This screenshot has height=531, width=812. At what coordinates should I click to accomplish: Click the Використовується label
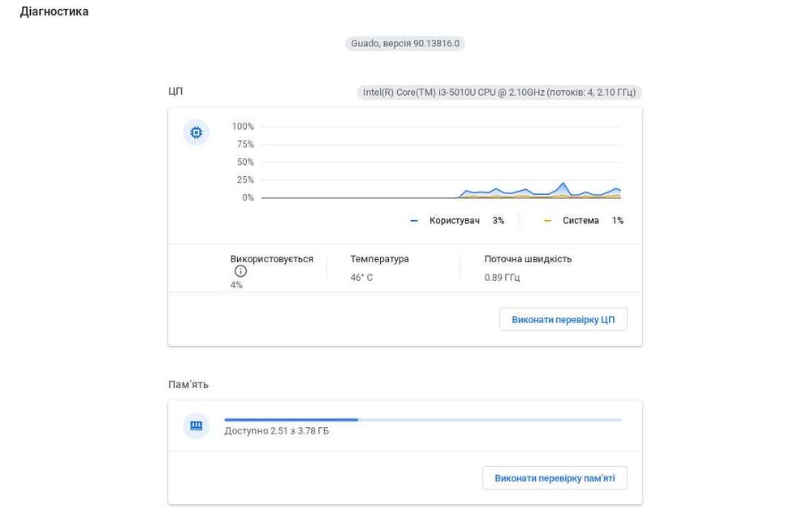click(x=272, y=259)
